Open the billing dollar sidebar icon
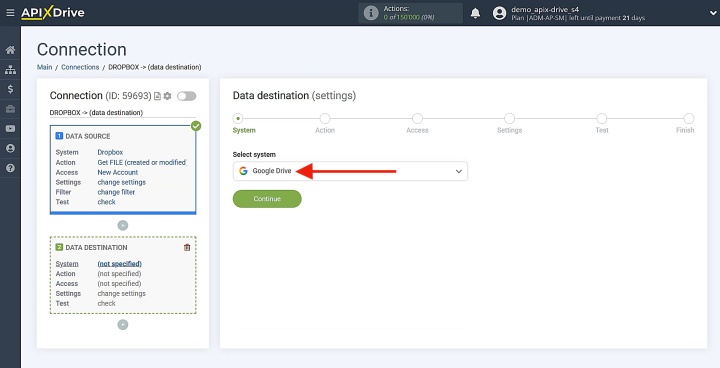This screenshot has height=368, width=720. 10,89
